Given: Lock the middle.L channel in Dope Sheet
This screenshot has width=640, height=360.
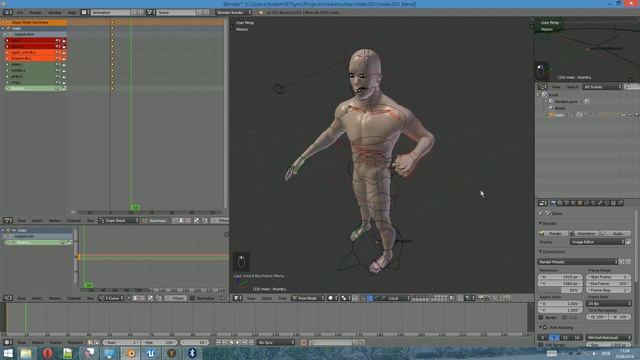Looking at the screenshot, I should coord(64,70).
